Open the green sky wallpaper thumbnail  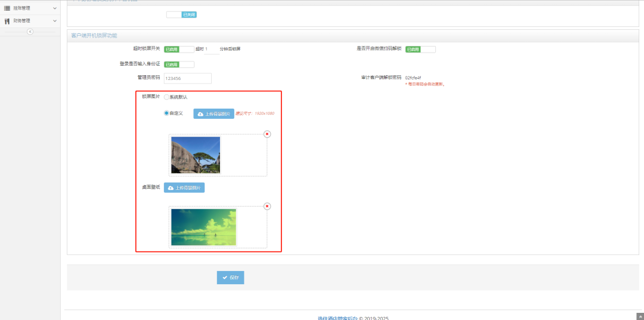point(204,227)
